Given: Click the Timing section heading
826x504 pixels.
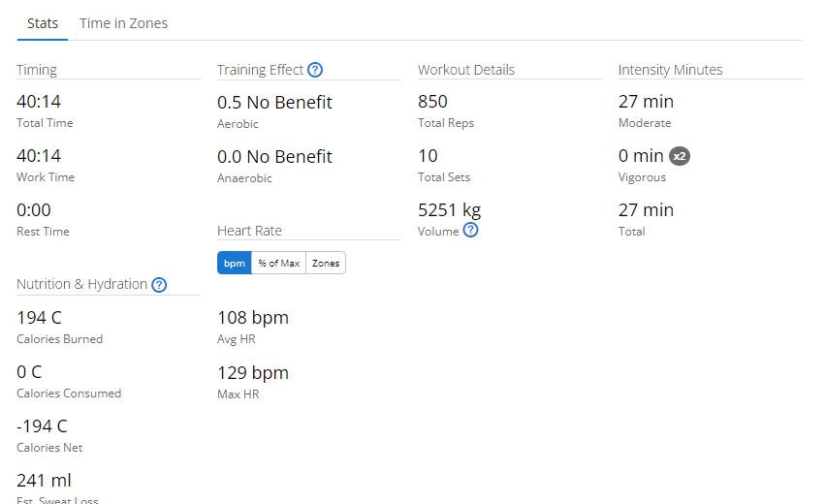Looking at the screenshot, I should pos(37,70).
